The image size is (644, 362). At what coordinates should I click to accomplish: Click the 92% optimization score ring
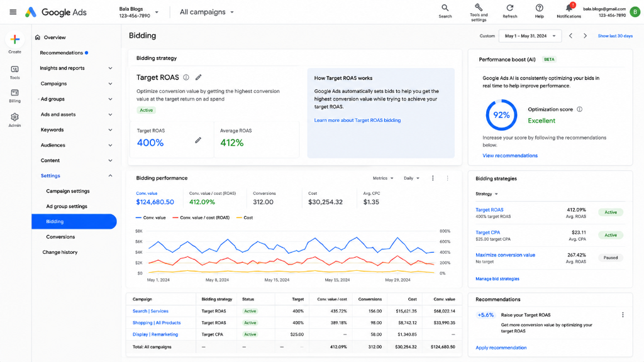[x=501, y=115]
